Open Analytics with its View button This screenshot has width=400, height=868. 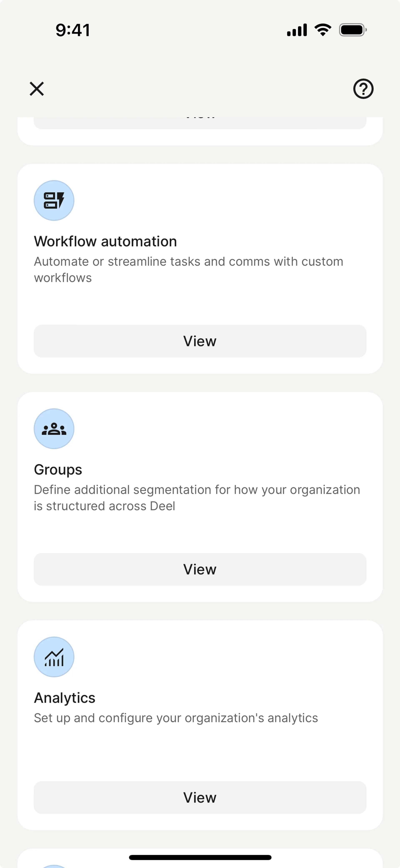(x=200, y=798)
